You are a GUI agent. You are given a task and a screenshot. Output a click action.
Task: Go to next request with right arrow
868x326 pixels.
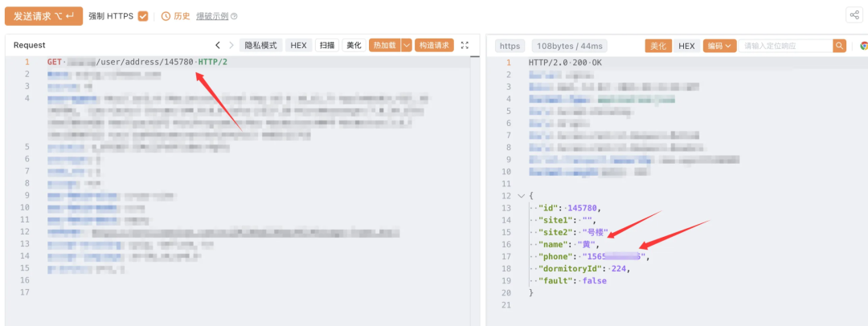pyautogui.click(x=231, y=46)
